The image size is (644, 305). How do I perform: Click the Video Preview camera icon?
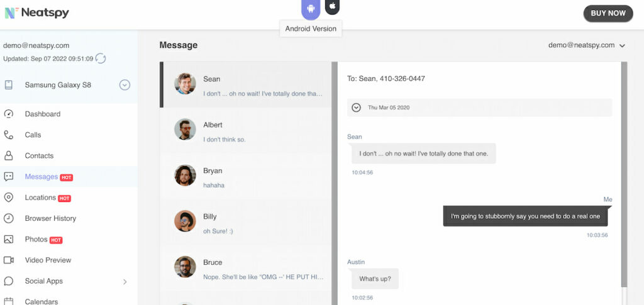tap(9, 260)
